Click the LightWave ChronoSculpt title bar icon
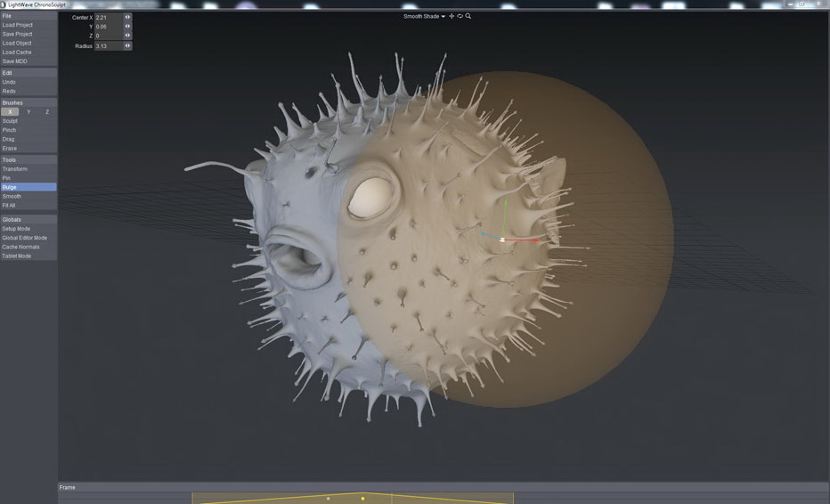Viewport: 830px width, 504px height. 4,4
